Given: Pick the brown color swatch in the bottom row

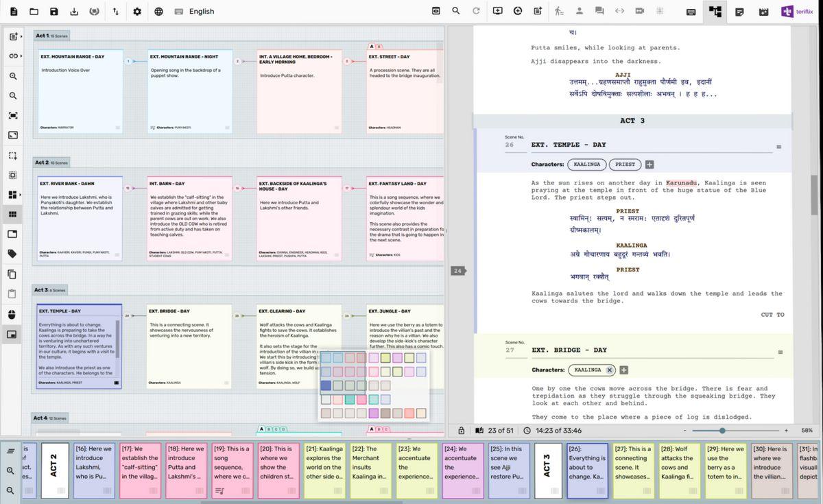Looking at the screenshot, I should point(385,413).
